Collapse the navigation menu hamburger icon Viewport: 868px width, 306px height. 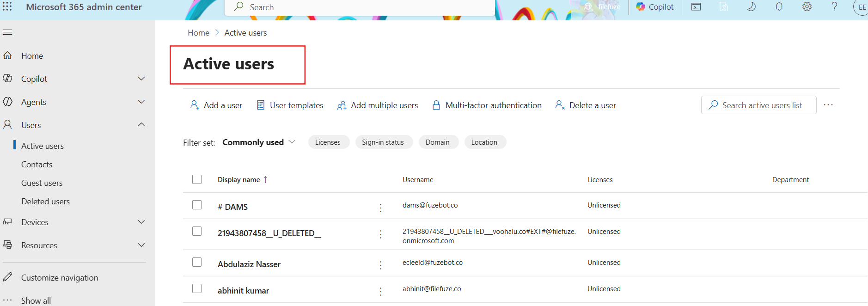[7, 32]
